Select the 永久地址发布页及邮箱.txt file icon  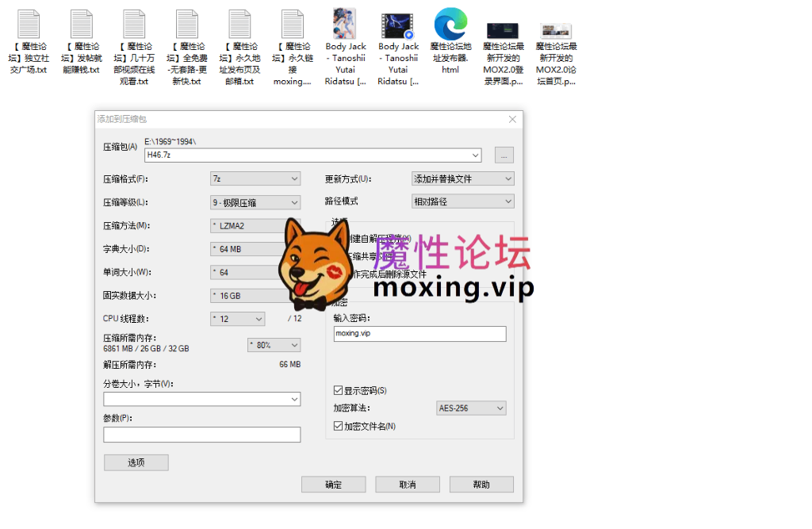[239, 24]
